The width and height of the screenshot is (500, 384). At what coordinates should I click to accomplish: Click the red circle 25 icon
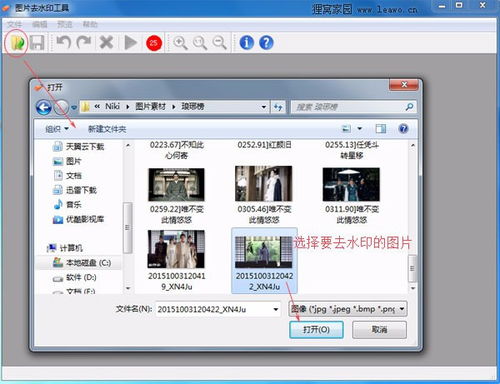click(x=154, y=43)
